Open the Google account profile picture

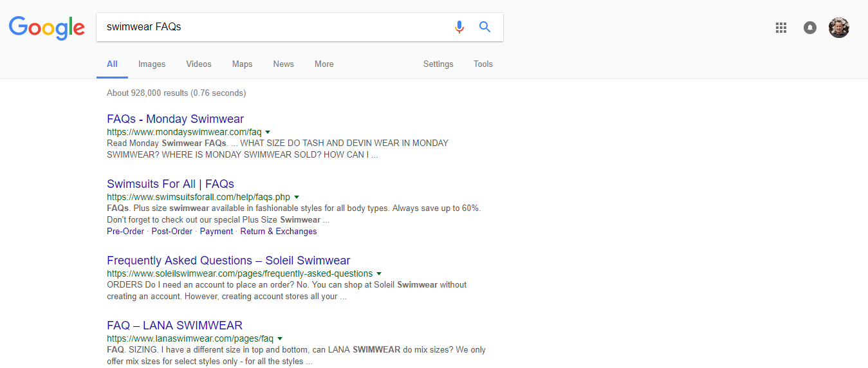click(x=839, y=28)
